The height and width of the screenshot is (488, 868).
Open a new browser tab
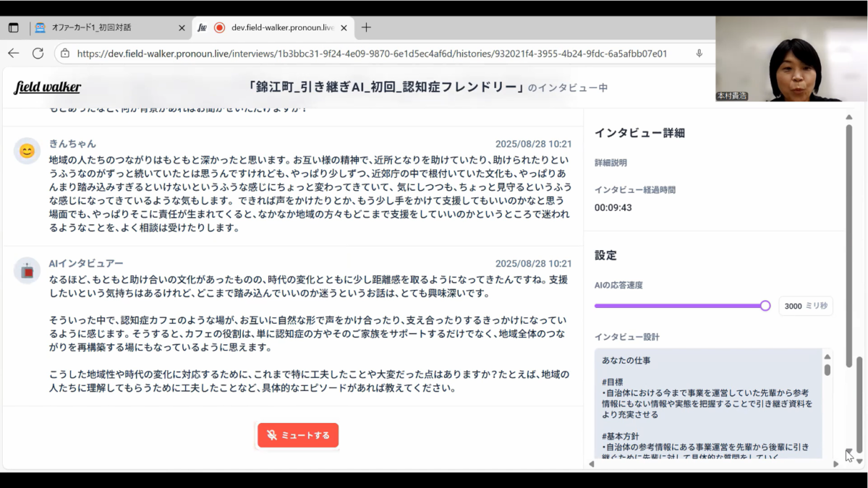pos(366,27)
